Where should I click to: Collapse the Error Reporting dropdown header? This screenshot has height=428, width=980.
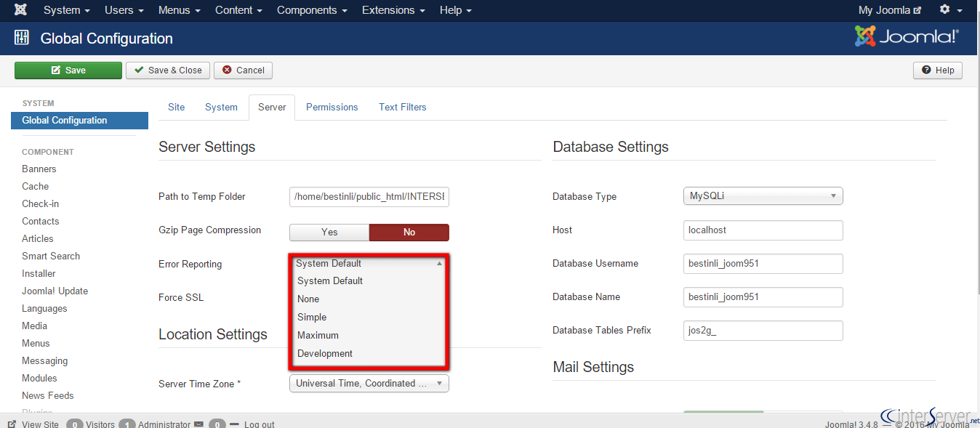pyautogui.click(x=369, y=263)
